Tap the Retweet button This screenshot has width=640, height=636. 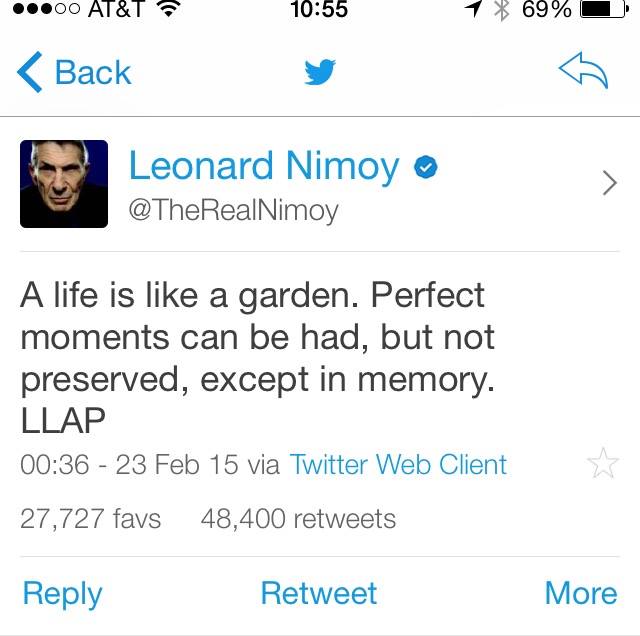[318, 593]
